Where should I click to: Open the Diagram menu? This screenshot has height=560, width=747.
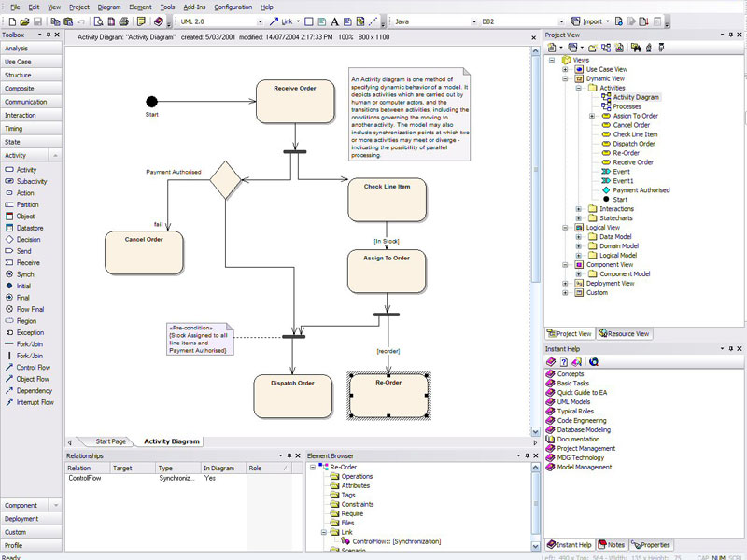[x=111, y=7]
